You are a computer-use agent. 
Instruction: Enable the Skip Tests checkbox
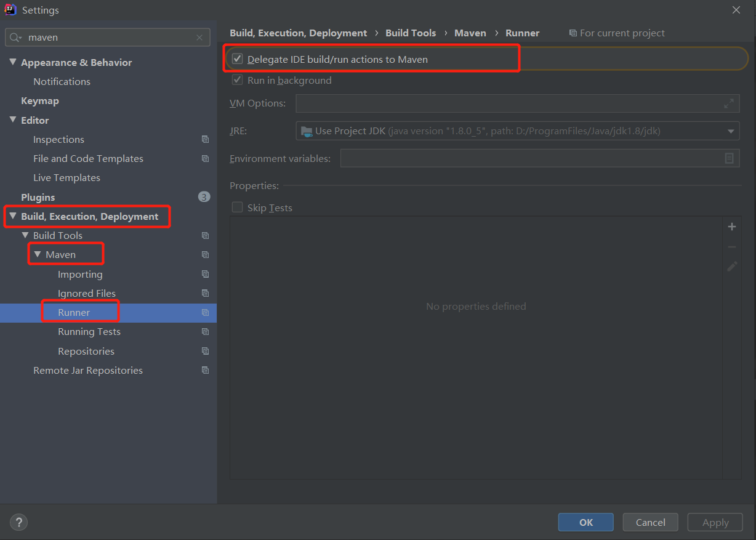(x=237, y=208)
